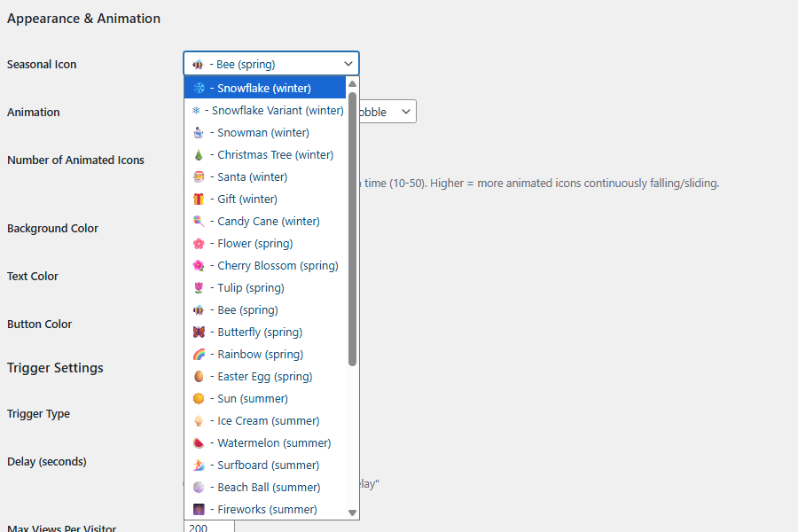This screenshot has width=798, height=532.
Task: Click the Delay (seconds) label
Action: pos(47,462)
